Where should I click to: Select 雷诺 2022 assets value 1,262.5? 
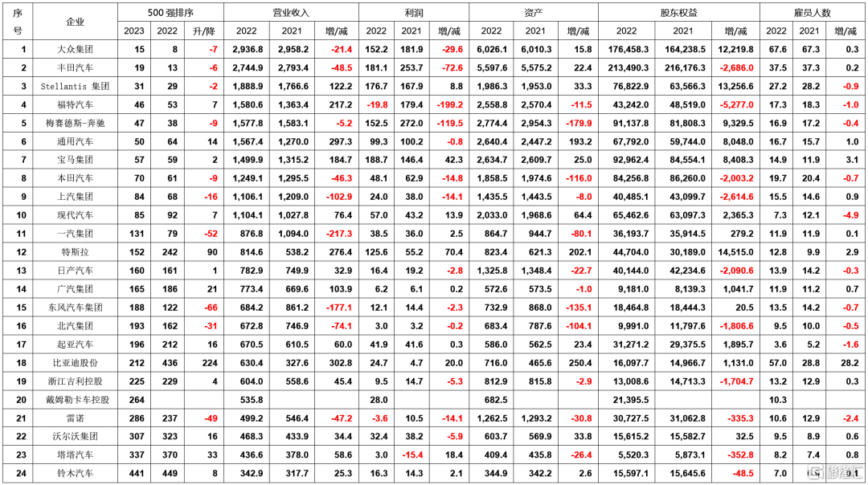tap(492, 418)
